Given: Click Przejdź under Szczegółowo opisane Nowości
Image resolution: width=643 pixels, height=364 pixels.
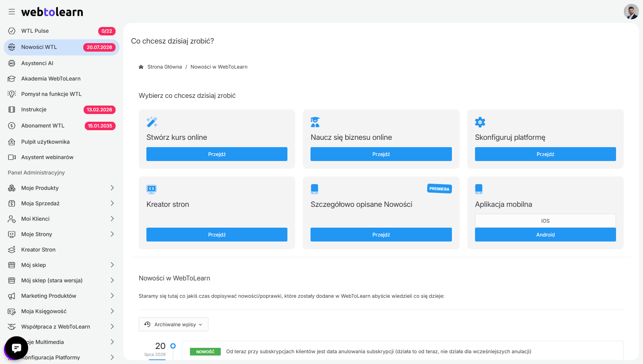Looking at the screenshot, I should [x=381, y=235].
